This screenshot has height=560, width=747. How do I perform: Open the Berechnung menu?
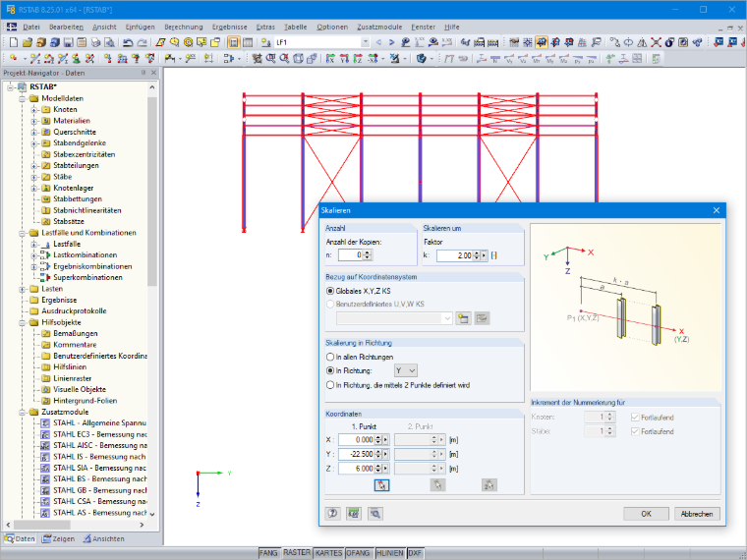184,28
